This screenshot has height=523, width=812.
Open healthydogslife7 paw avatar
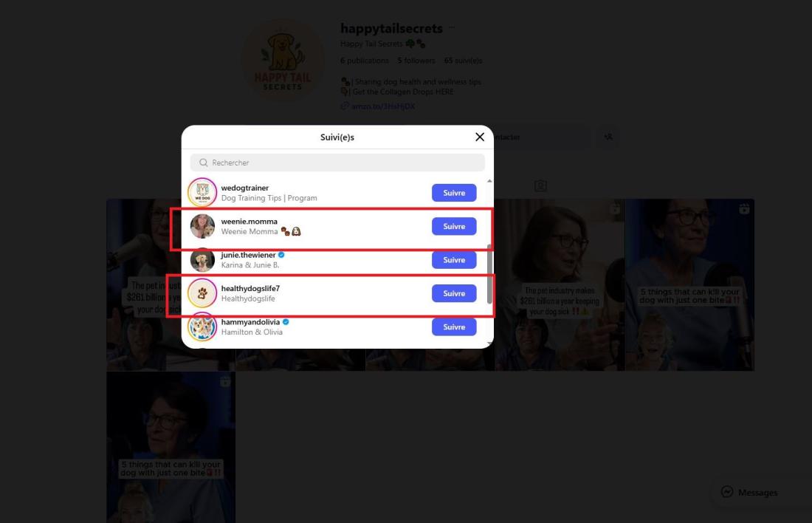tap(202, 293)
